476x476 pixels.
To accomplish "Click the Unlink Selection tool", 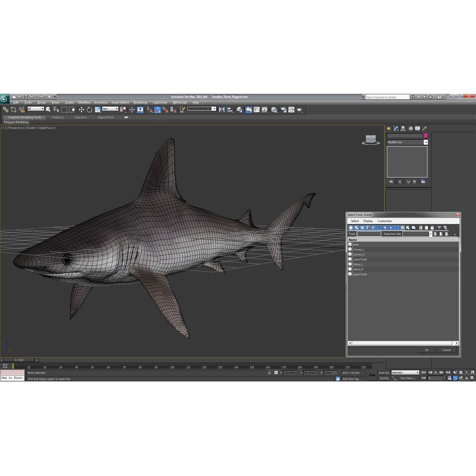I will pyautogui.click(x=14, y=110).
